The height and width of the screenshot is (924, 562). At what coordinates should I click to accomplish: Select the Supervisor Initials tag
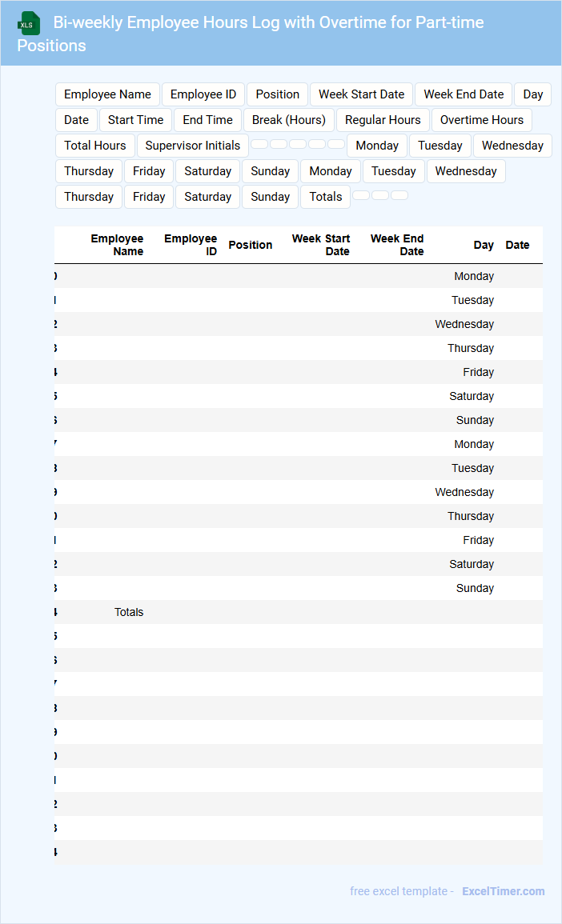coord(192,146)
